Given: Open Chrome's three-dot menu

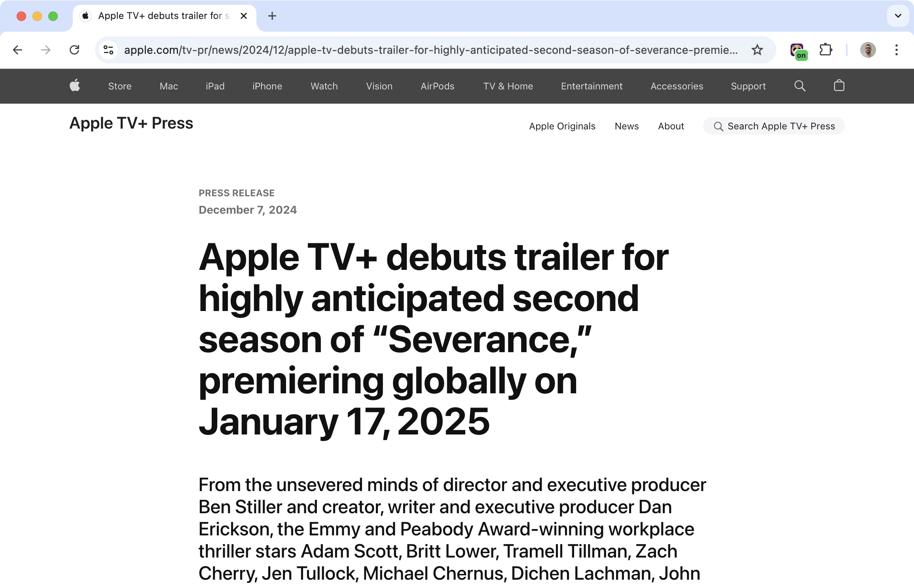Looking at the screenshot, I should pyautogui.click(x=896, y=50).
